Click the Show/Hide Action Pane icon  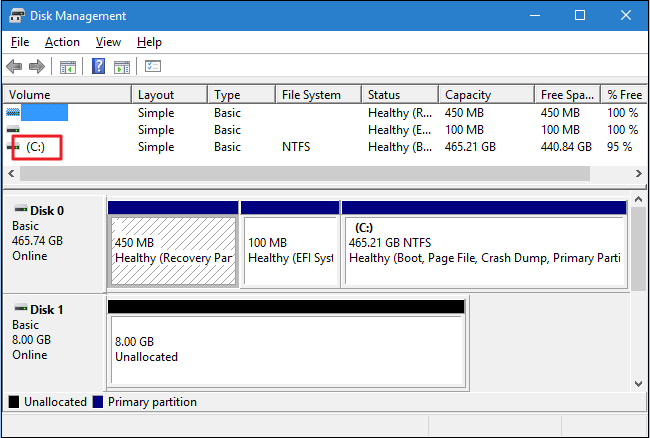121,67
